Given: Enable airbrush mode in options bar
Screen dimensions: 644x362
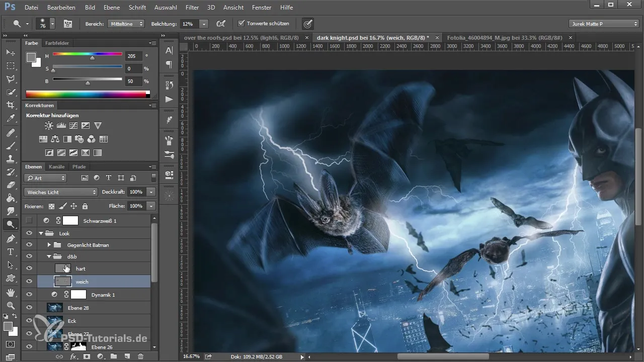Looking at the screenshot, I should [220, 24].
